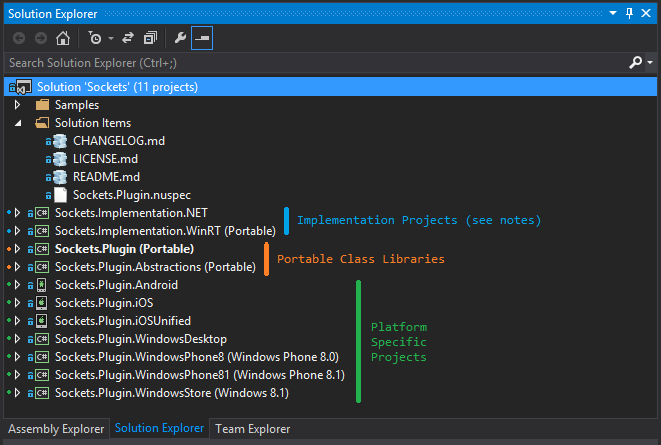This screenshot has width=661, height=445.
Task: Close the Solution Explorer panel
Action: (646, 13)
